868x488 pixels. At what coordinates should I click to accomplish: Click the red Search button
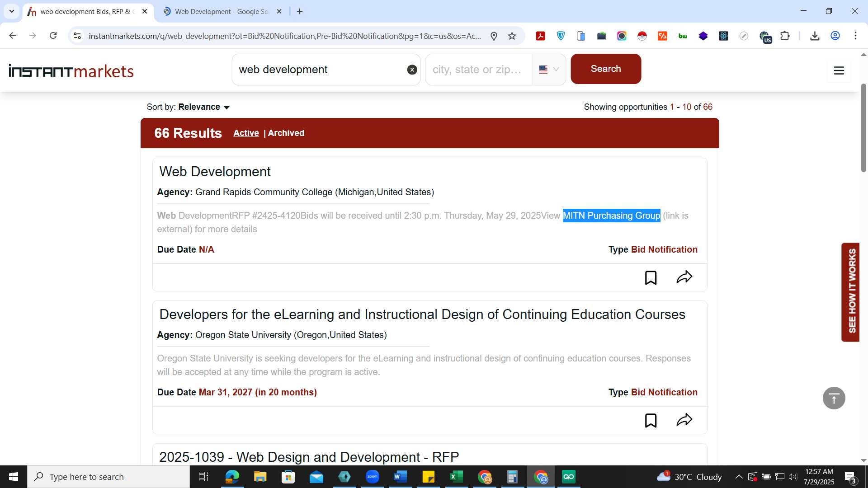coord(606,69)
